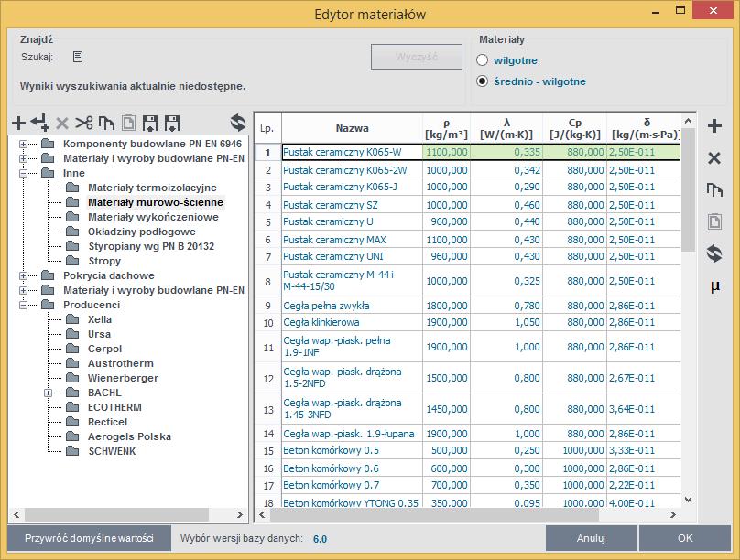740x560 pixels.
Task: Select the wilgotne radio button
Action: click(x=482, y=60)
